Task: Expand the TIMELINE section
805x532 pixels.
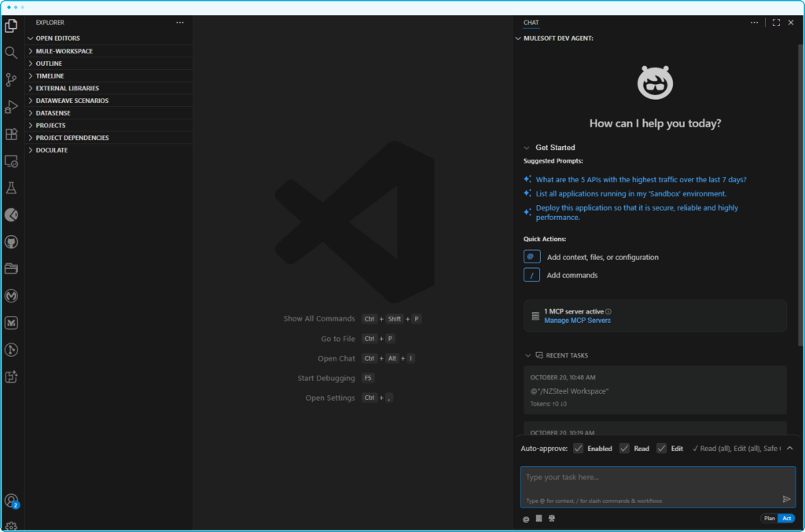Action: pos(108,76)
